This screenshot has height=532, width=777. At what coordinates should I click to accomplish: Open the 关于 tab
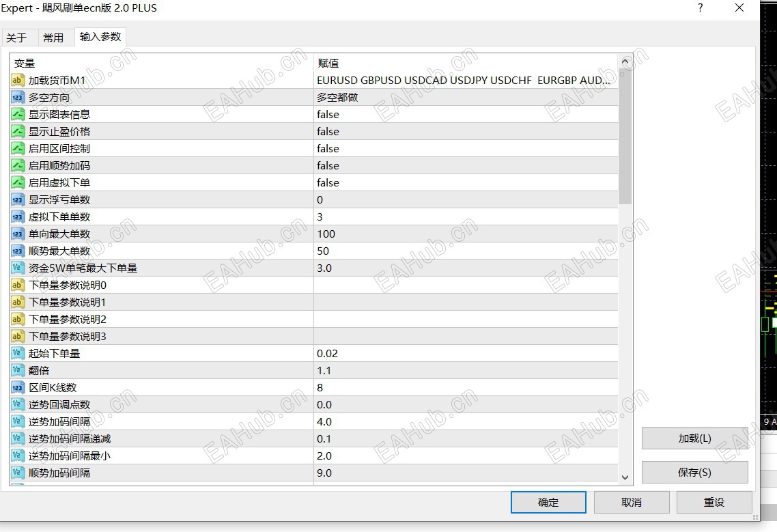click(x=16, y=38)
